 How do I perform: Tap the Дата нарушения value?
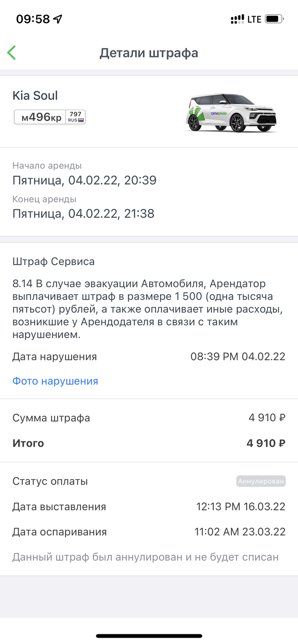coord(238,357)
